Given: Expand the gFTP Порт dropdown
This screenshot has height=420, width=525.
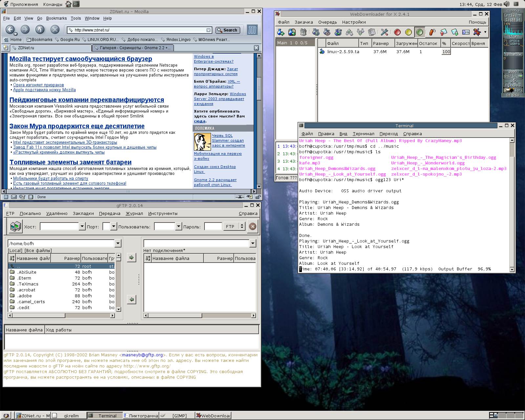Looking at the screenshot, I should pyautogui.click(x=114, y=226).
